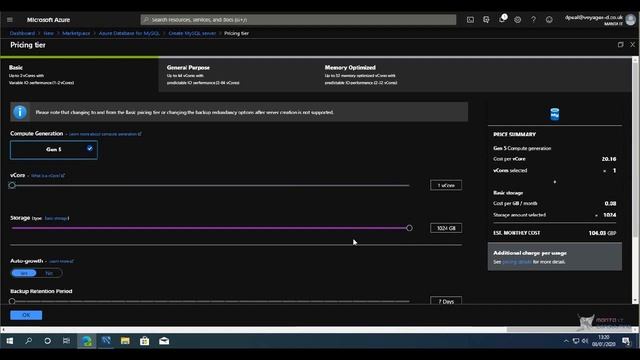
Task: Go to Dashboard breadcrumb
Action: pyautogui.click(x=22, y=33)
